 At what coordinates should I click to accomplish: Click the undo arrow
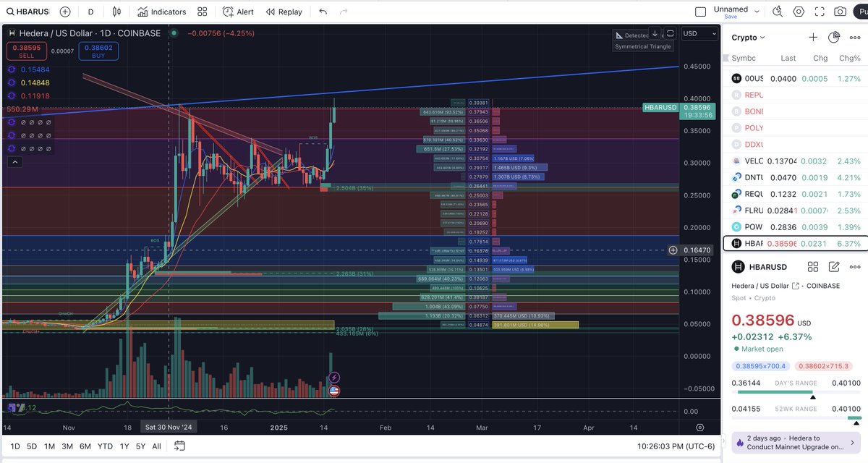323,12
